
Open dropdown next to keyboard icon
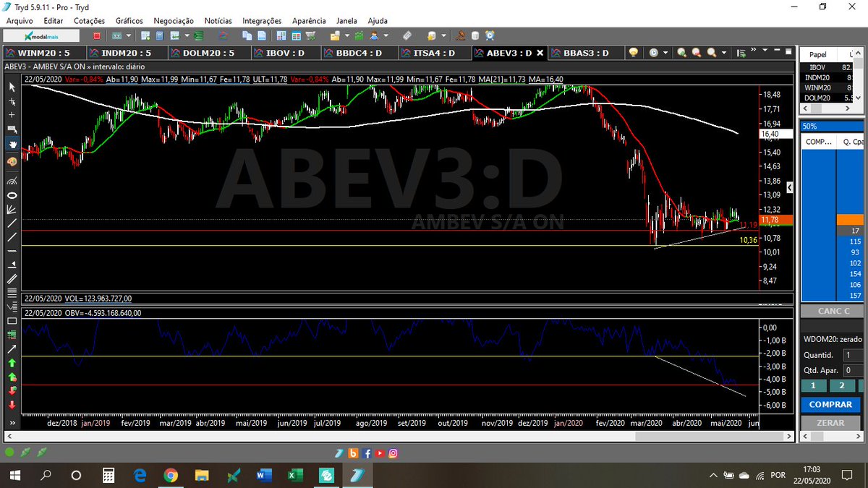[129, 35]
